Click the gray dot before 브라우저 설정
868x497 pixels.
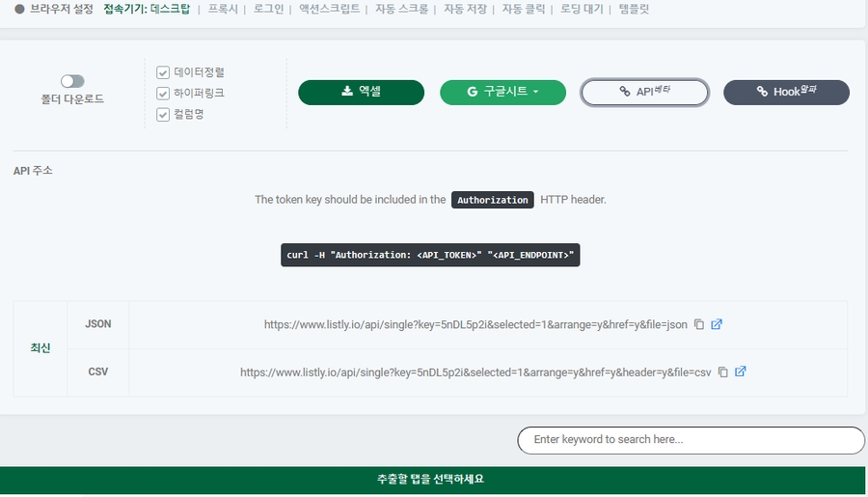point(19,9)
